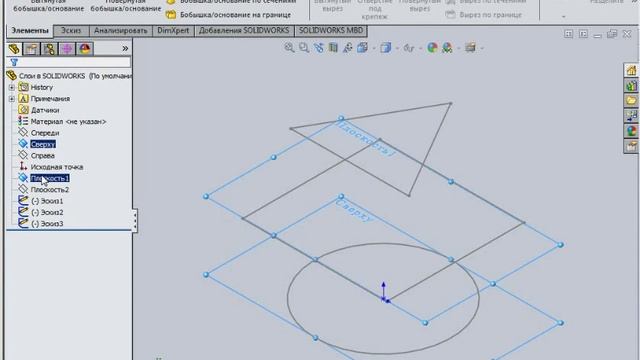Click the Dynamic Annotation Views icon
The height and width of the screenshot is (360, 640).
(x=347, y=48)
